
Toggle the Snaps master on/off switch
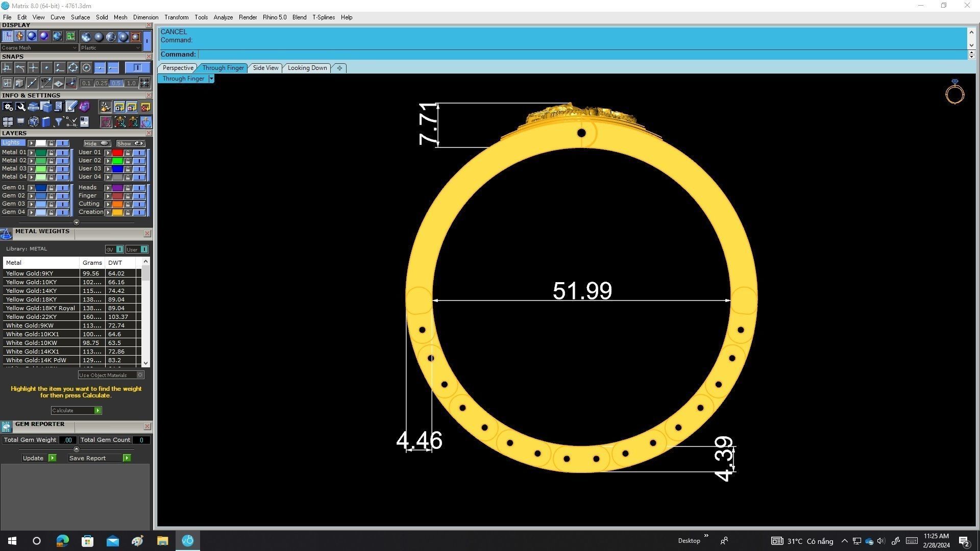(137, 68)
